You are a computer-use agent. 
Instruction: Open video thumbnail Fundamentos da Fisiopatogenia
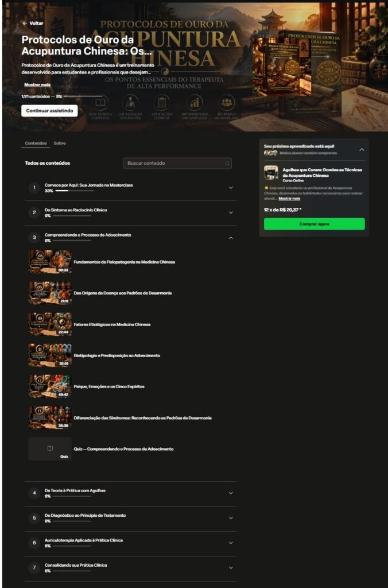click(x=50, y=262)
